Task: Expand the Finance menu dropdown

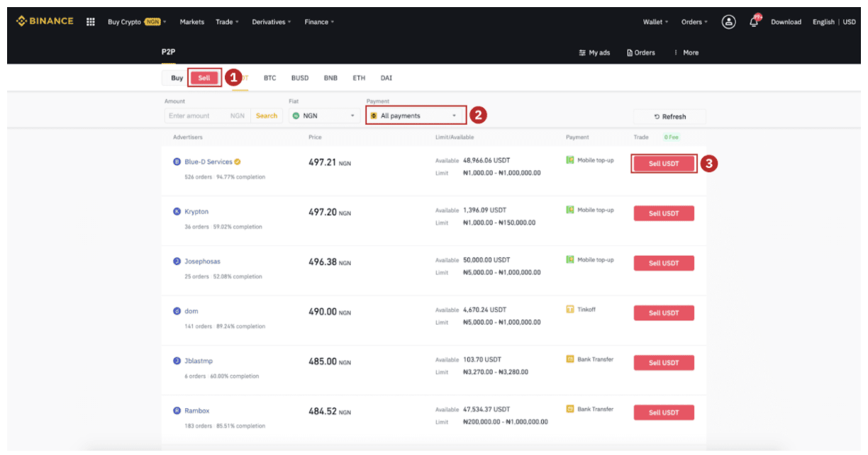Action: pyautogui.click(x=319, y=22)
